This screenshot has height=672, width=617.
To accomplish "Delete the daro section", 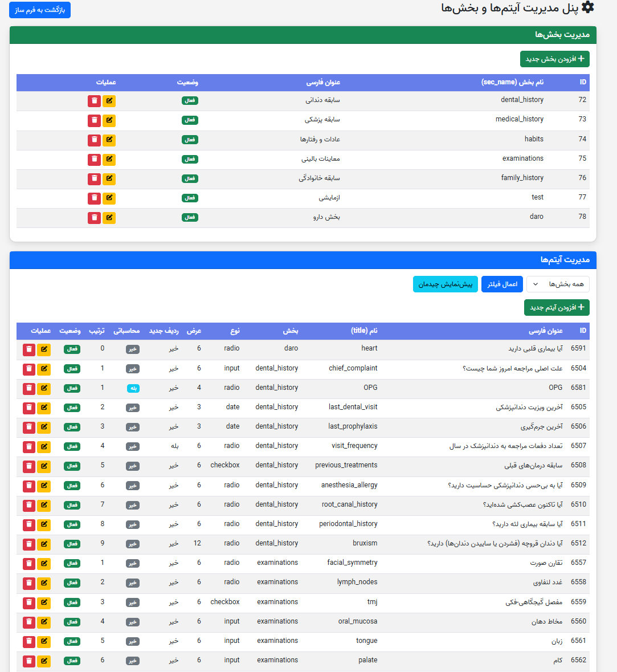I will coord(94,218).
